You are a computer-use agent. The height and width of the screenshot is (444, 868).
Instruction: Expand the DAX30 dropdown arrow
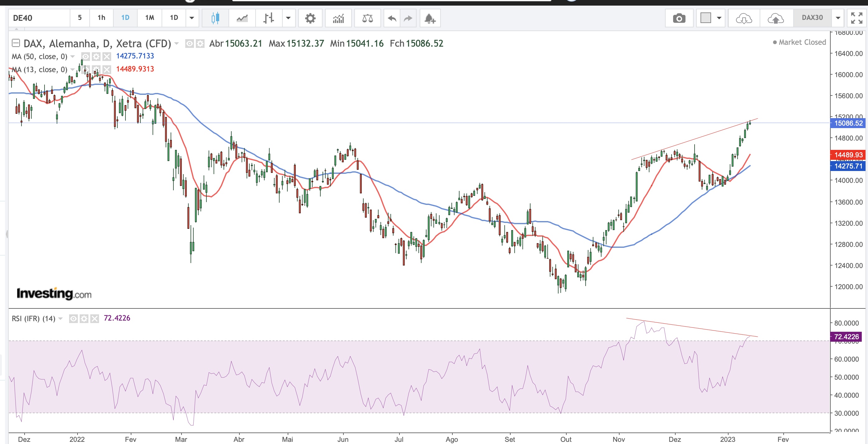pyautogui.click(x=838, y=18)
